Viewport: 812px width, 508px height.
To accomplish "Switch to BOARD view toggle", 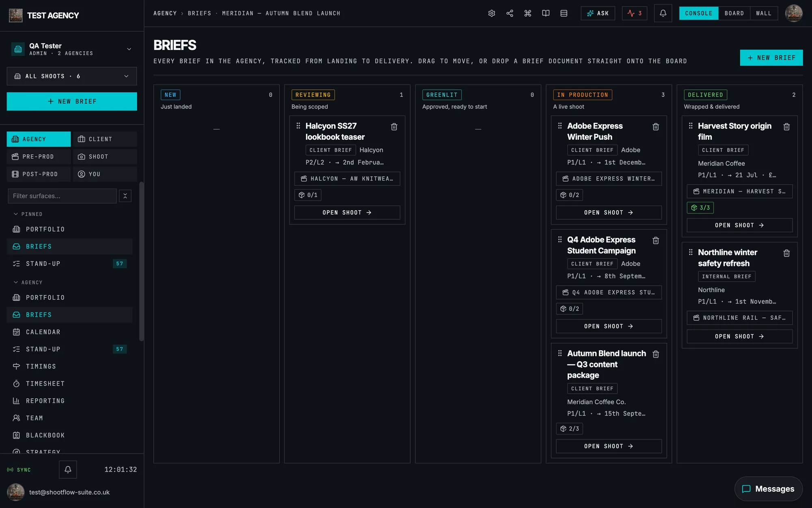I will tap(734, 13).
